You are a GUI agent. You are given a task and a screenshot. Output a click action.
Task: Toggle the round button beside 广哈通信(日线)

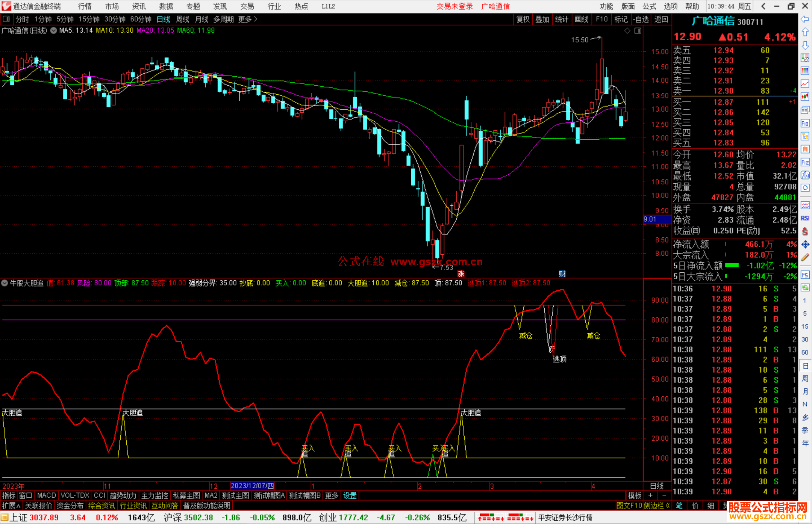54,30
